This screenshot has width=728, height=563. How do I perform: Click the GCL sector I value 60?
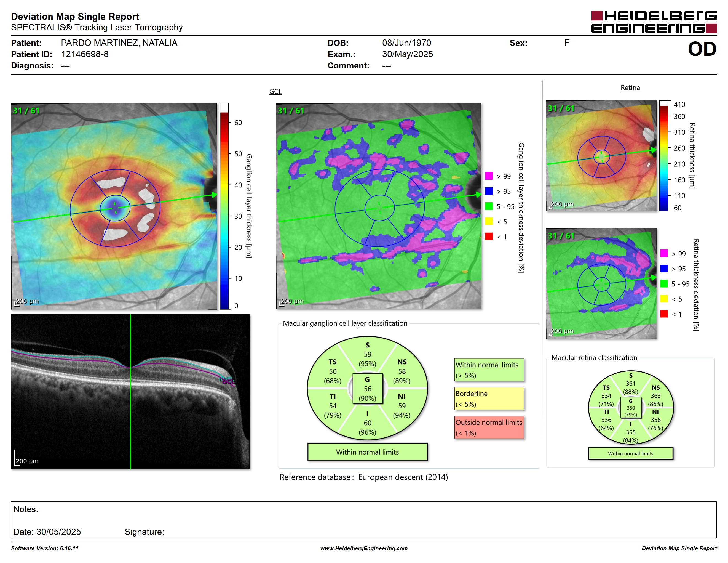(x=367, y=423)
